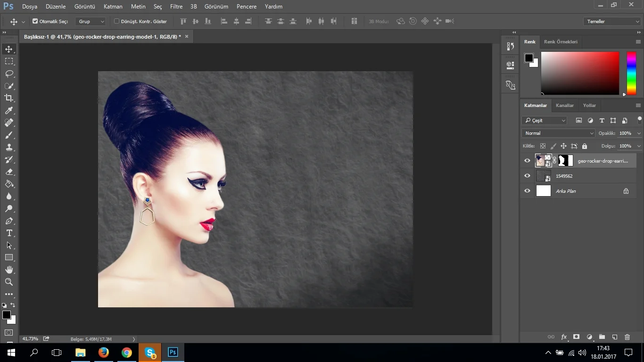This screenshot has width=644, height=362.
Task: Toggle lock position icon
Action: tap(563, 146)
